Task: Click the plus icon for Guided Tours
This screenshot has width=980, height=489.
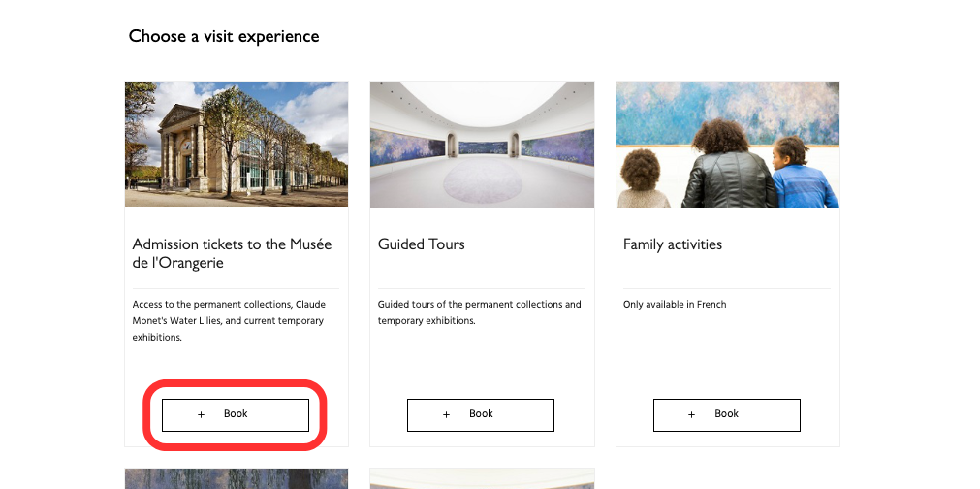Action: pos(447,414)
